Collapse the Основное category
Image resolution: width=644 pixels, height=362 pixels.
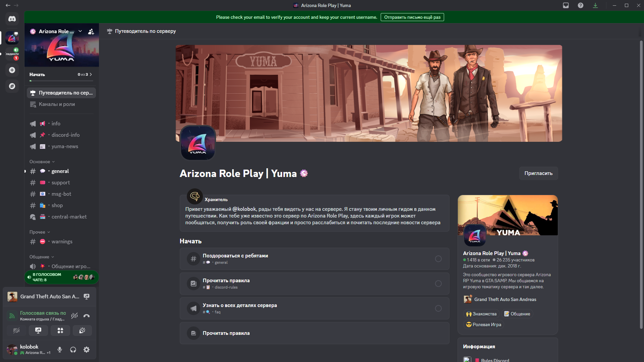42,162
